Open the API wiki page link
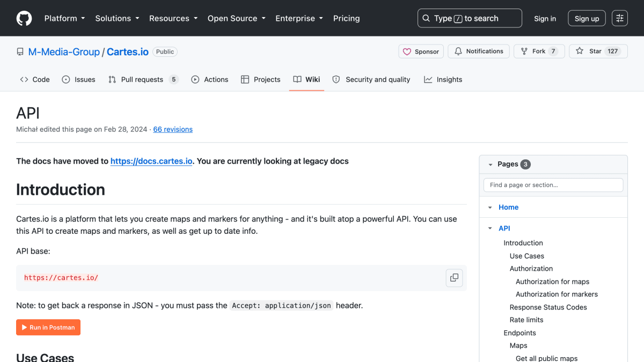 click(x=504, y=228)
